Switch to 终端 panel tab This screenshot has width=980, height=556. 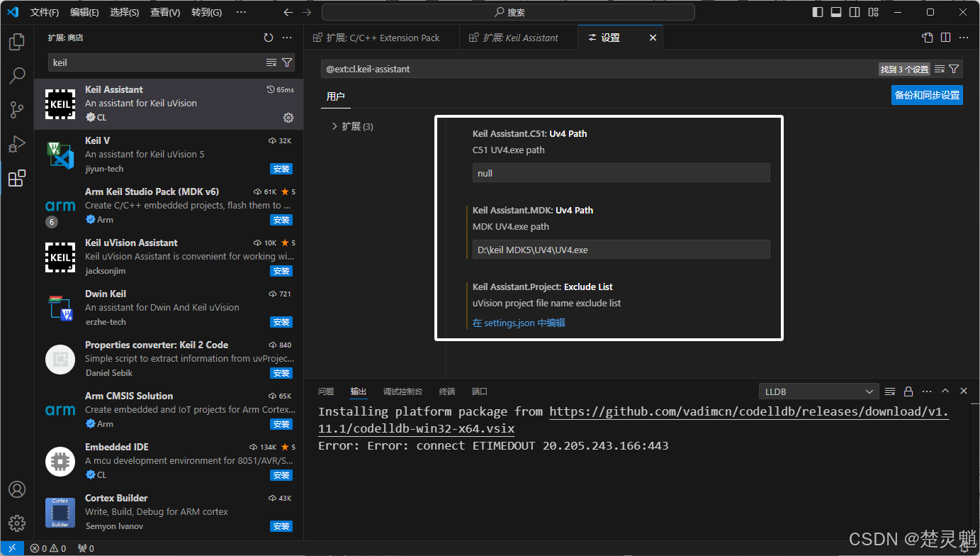click(x=447, y=391)
